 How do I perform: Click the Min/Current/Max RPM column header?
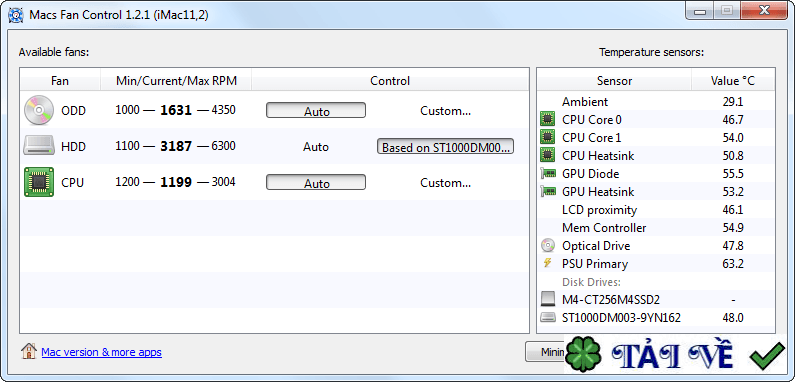point(176,81)
